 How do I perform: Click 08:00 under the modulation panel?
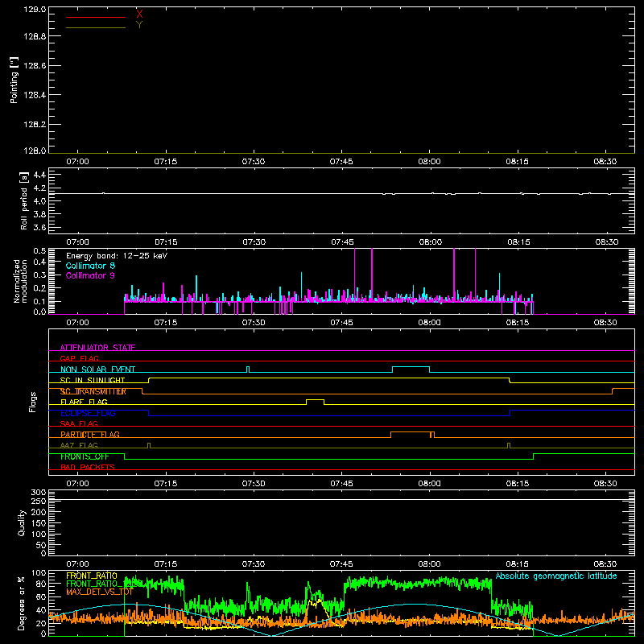pyautogui.click(x=430, y=323)
